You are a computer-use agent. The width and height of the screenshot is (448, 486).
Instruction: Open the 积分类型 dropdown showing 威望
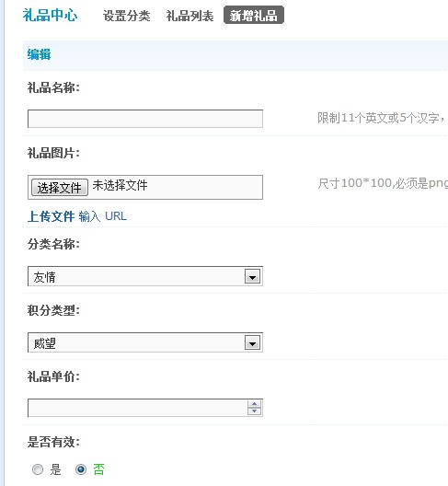[145, 342]
